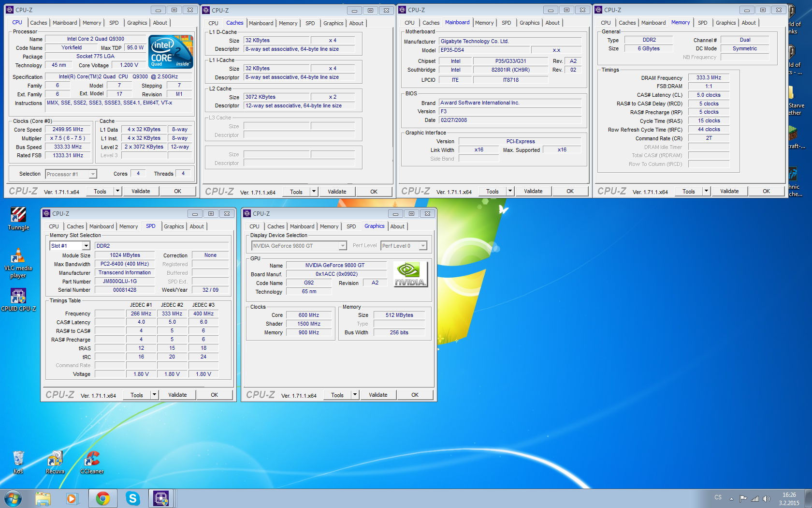The height and width of the screenshot is (508, 812).
Task: Click the Part Number JM800QLU-1G field
Action: point(125,281)
